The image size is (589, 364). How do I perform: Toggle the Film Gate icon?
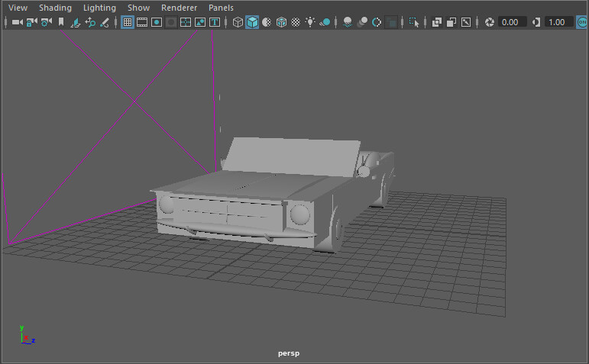[142, 22]
